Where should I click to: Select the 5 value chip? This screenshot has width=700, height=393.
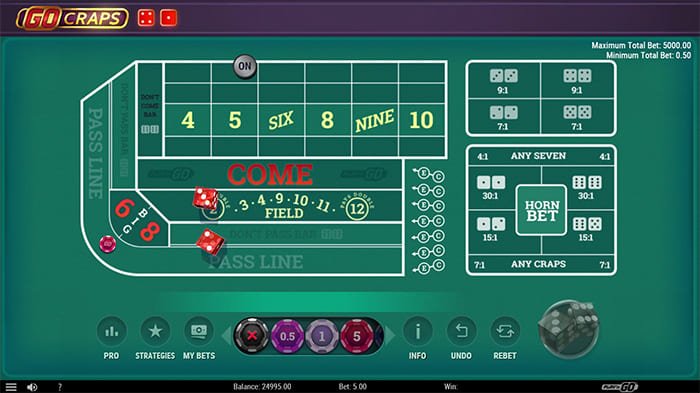pyautogui.click(x=357, y=336)
